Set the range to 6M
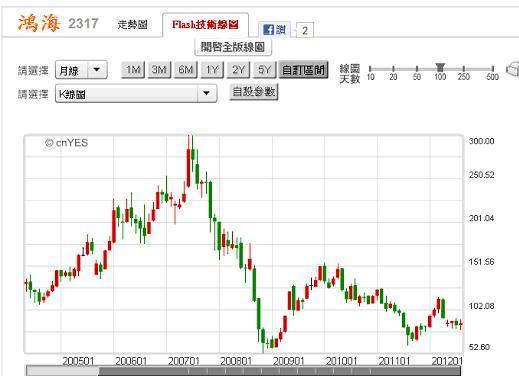Viewport: 519px width, 376px height. point(185,70)
